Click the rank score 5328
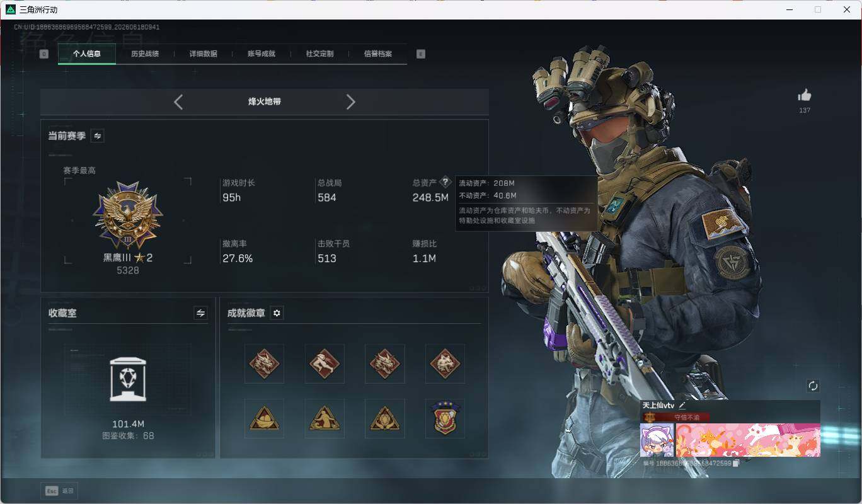This screenshot has height=504, width=862. point(128,271)
